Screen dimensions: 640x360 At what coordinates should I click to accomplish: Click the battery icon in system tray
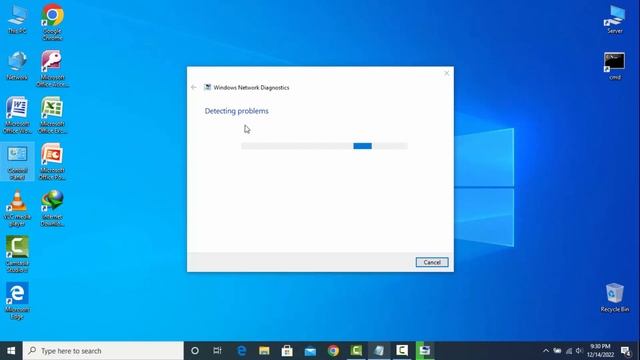(557, 351)
